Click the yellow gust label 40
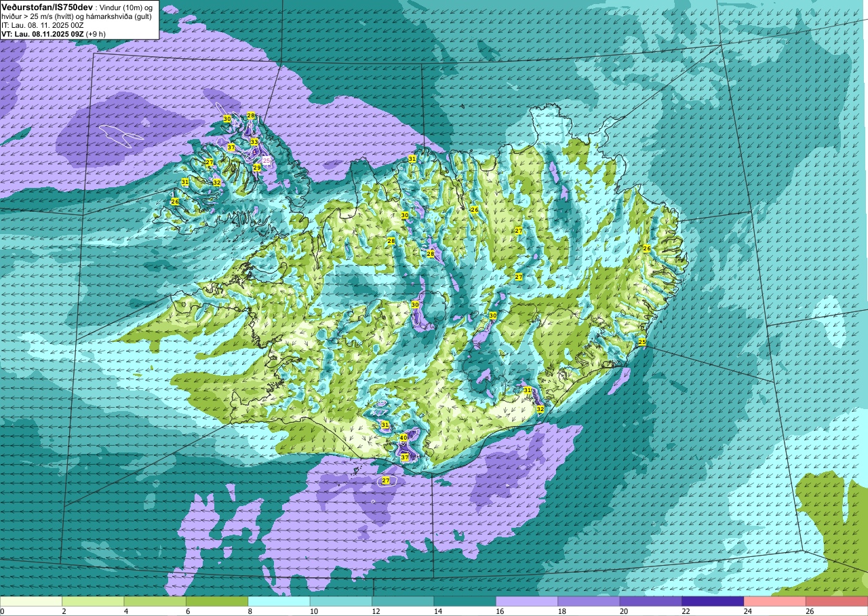The height and width of the screenshot is (616, 868). click(x=403, y=438)
